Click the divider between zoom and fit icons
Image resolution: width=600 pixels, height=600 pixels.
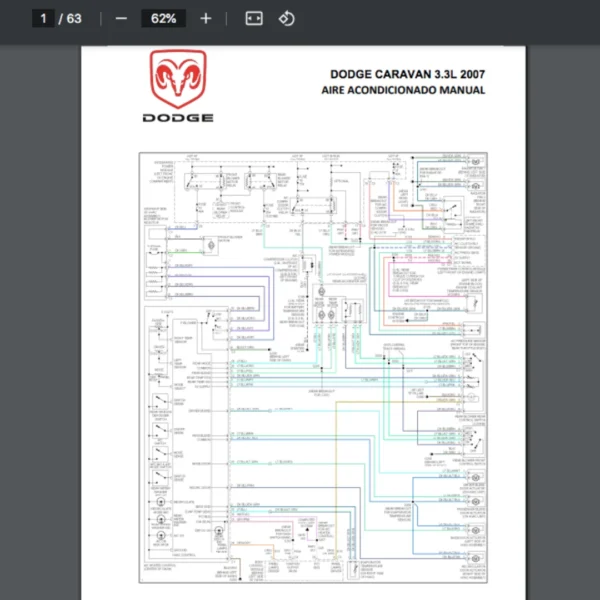[x=229, y=18]
